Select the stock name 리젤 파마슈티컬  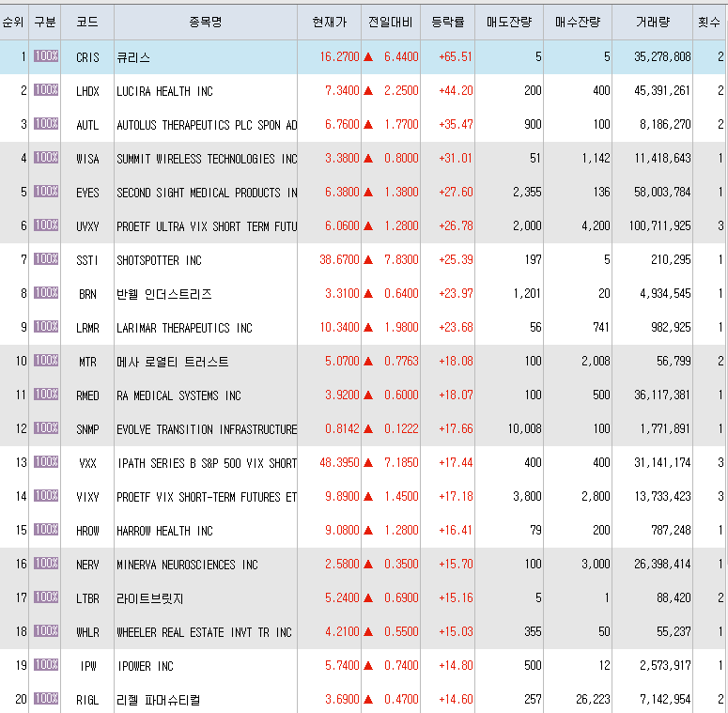coord(159,701)
